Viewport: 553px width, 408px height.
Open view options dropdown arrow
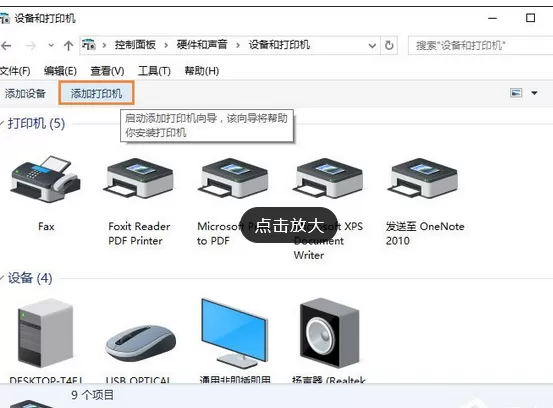click(534, 93)
